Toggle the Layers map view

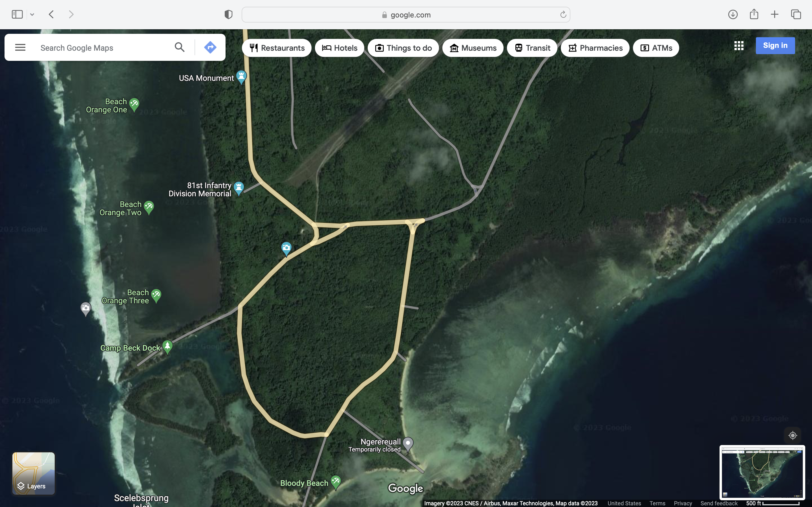coord(34,473)
